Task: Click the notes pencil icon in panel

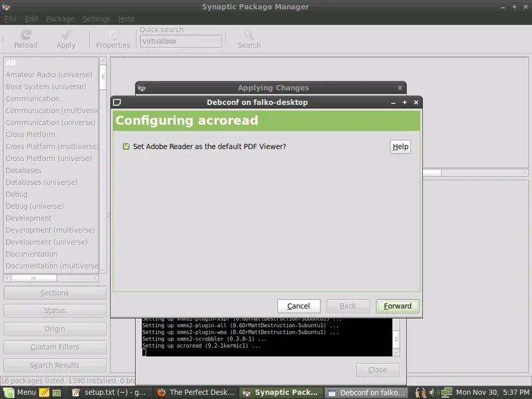Action: coord(44,392)
